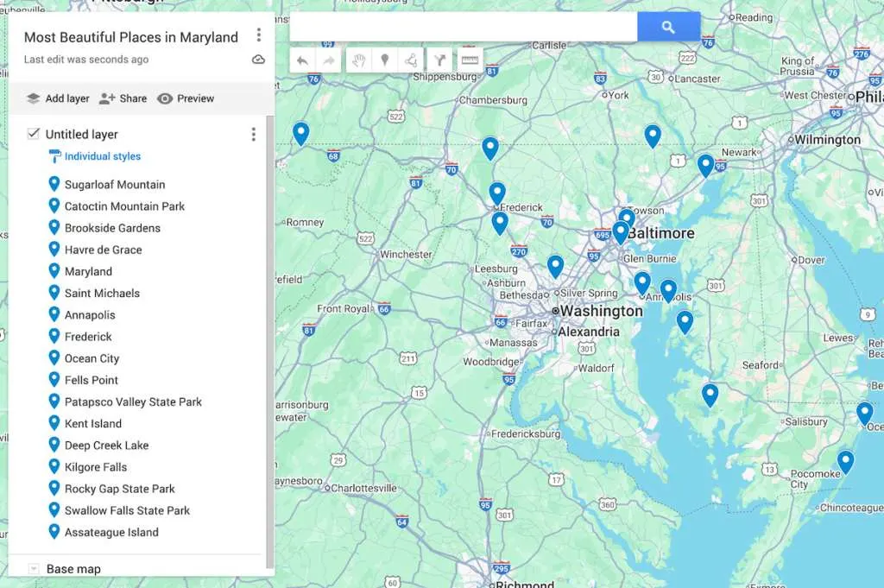The image size is (884, 588).
Task: Select Deep Creek Lake in the layer list
Action: (106, 446)
